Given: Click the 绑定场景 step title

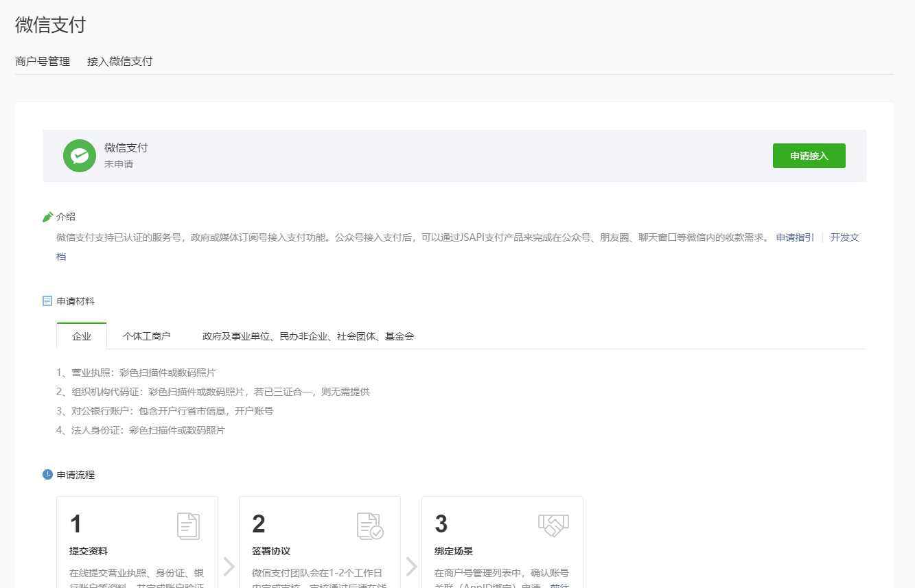Looking at the screenshot, I should coord(454,551).
